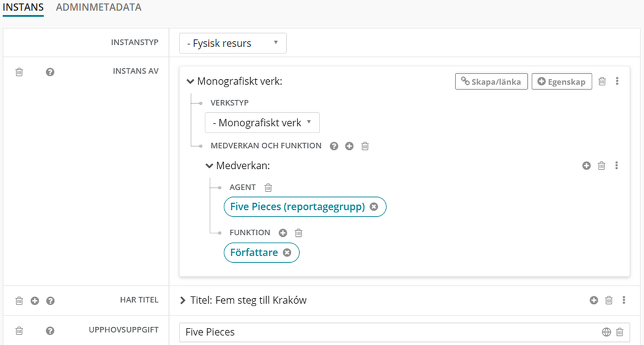Screen dimensions: 644x345
Task: Show help for UPPHOVSUPPGIFT
Action: 50,331
